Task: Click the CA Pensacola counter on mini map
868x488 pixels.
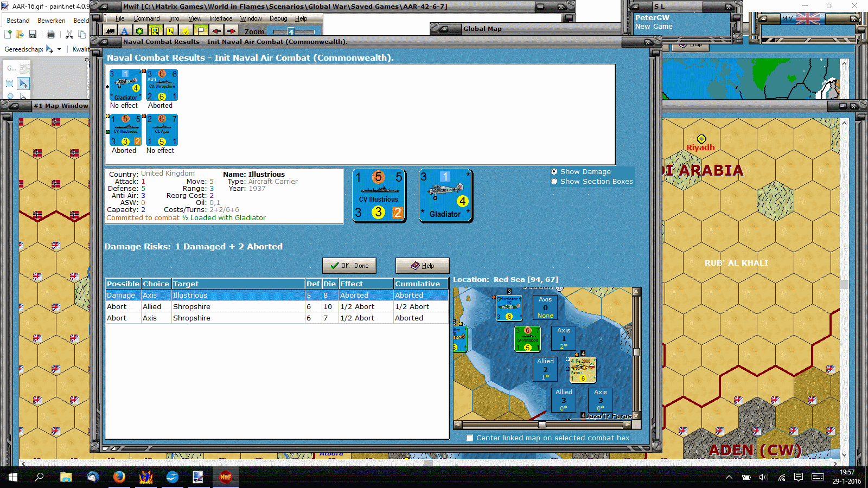Action: (x=527, y=339)
